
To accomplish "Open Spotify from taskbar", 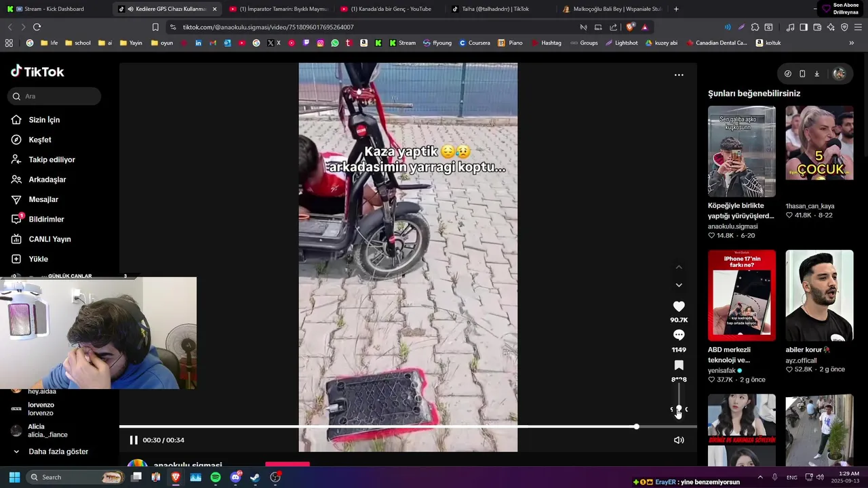I will [216, 477].
